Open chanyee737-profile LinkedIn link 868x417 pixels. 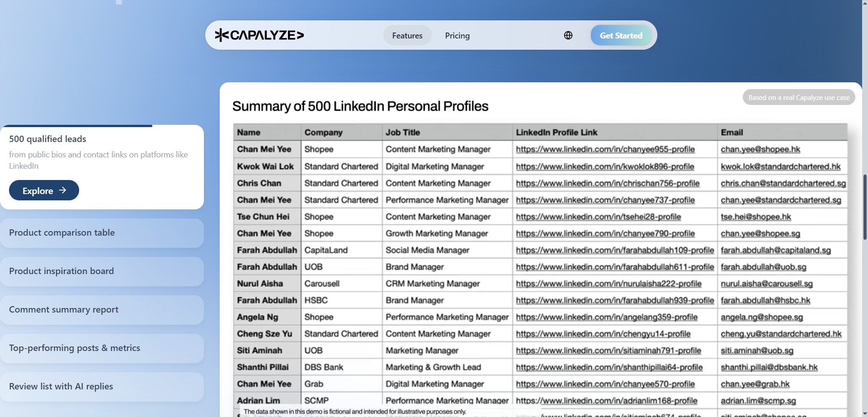pos(605,200)
